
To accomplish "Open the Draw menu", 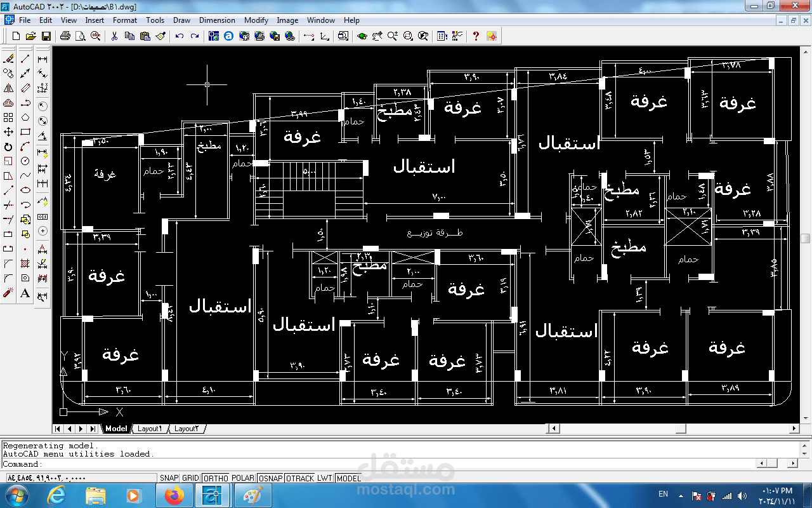I will [x=181, y=20].
